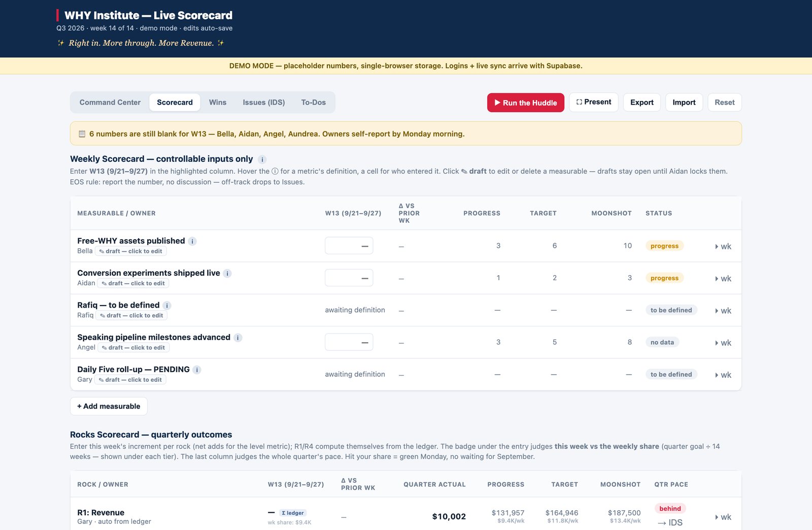The width and height of the screenshot is (812, 530).
Task: Click info icon next to Weekly Scorecard heading
Action: pyautogui.click(x=262, y=159)
